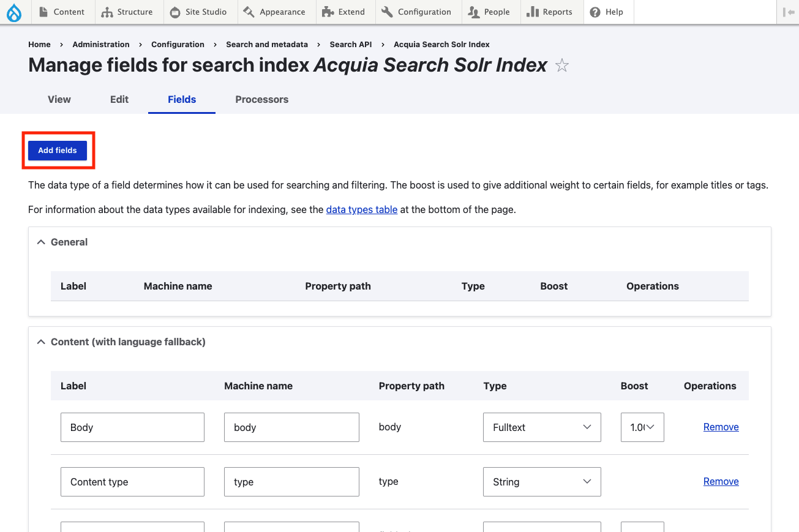Image resolution: width=799 pixels, height=532 pixels.
Task: Go to Administration breadcrumb link
Action: click(101, 45)
